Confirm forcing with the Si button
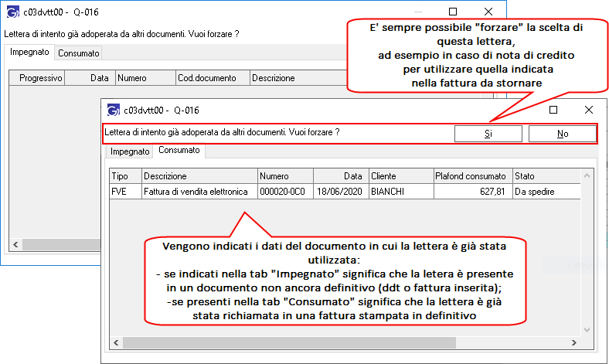Image resolution: width=609 pixels, height=364 pixels. (x=488, y=134)
